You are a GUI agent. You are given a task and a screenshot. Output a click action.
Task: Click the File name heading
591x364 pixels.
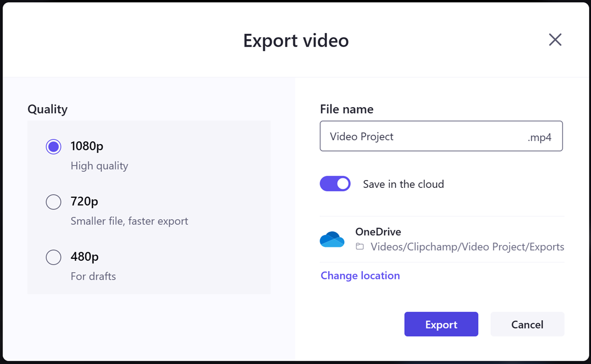[347, 109]
